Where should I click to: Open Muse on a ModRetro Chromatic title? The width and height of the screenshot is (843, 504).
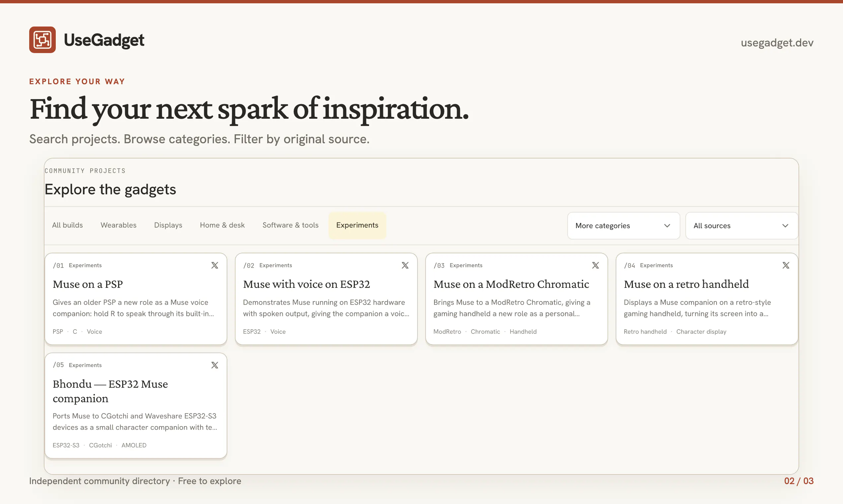tap(511, 284)
